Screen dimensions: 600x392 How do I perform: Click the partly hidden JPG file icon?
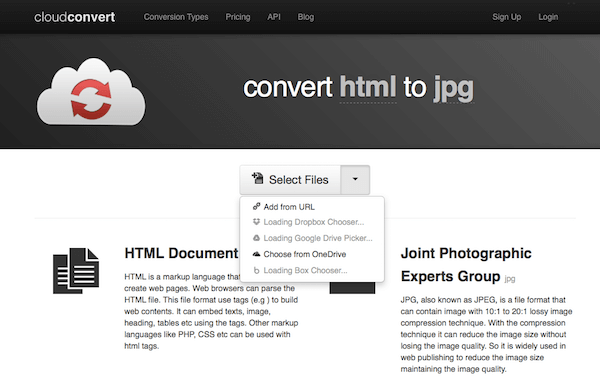[352, 288]
